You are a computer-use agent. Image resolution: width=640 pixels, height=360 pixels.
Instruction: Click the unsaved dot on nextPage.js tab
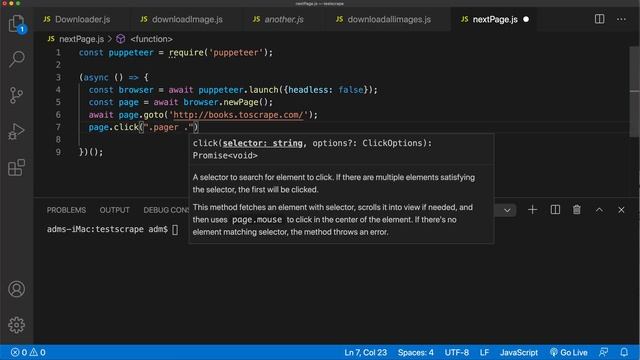(526, 19)
